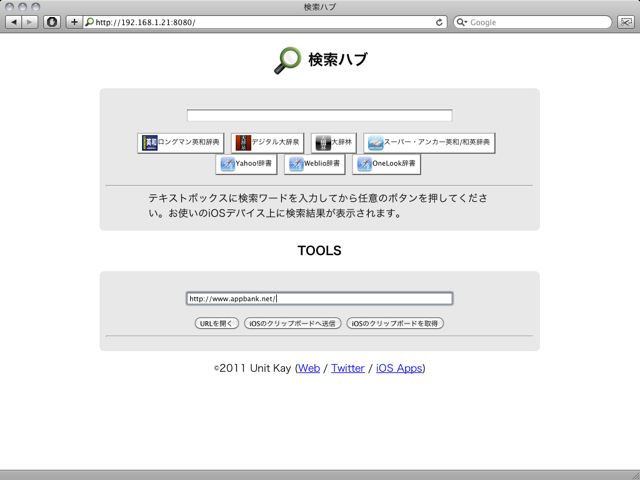Image resolution: width=640 pixels, height=480 pixels.
Task: Click the 検索ハブ magnifying glass logo
Action: [287, 60]
